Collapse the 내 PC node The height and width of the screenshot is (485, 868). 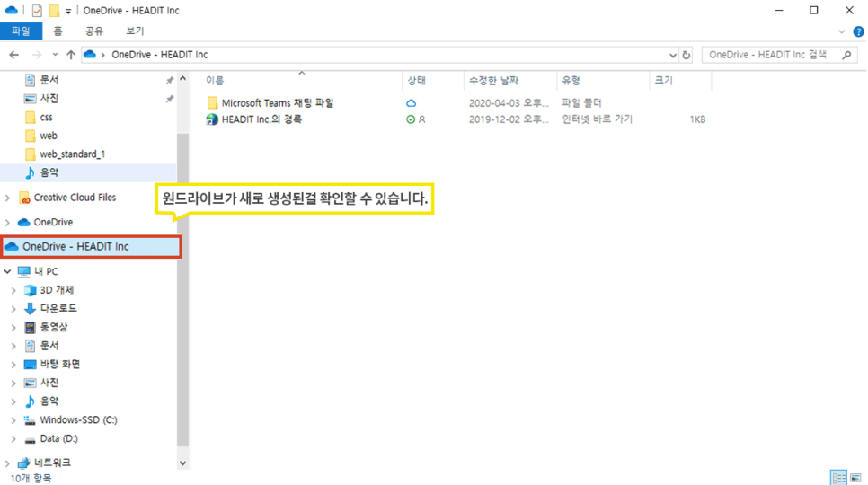click(8, 271)
